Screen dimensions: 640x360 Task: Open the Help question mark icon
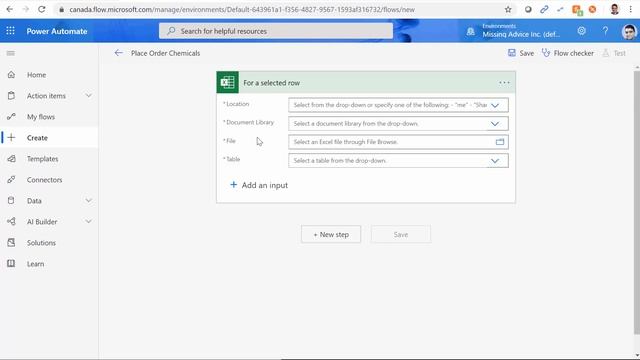click(x=605, y=31)
